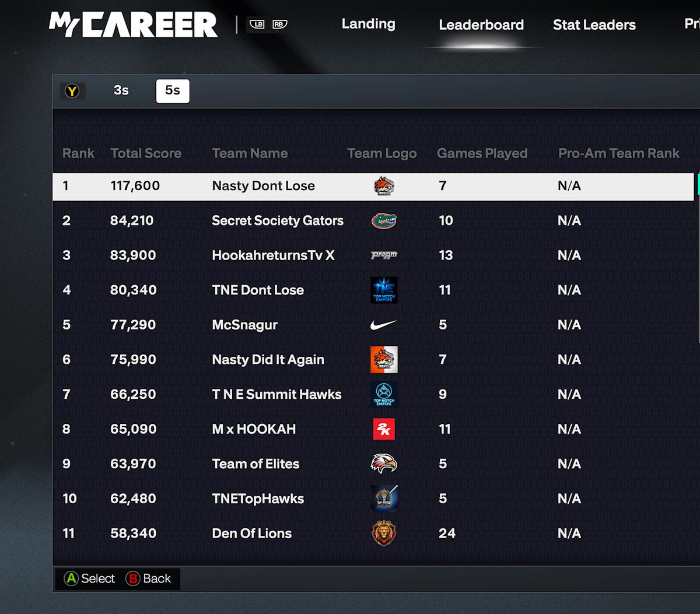Click the McSnagur Nike swoosh logo

pyautogui.click(x=384, y=325)
